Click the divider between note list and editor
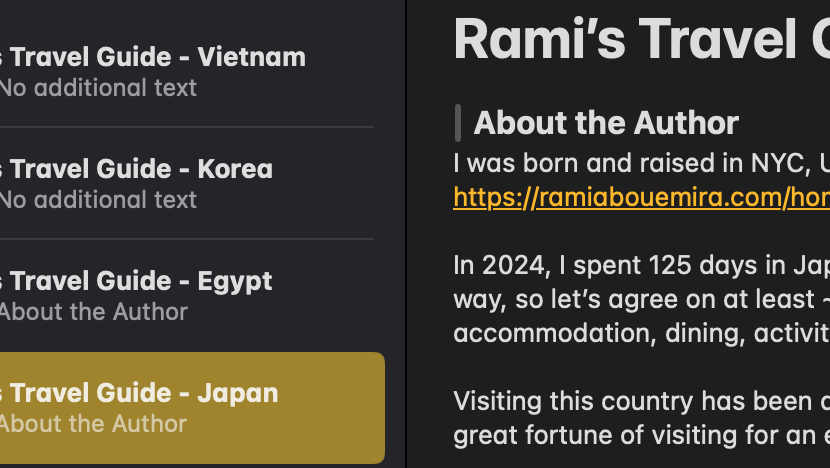 click(x=406, y=234)
